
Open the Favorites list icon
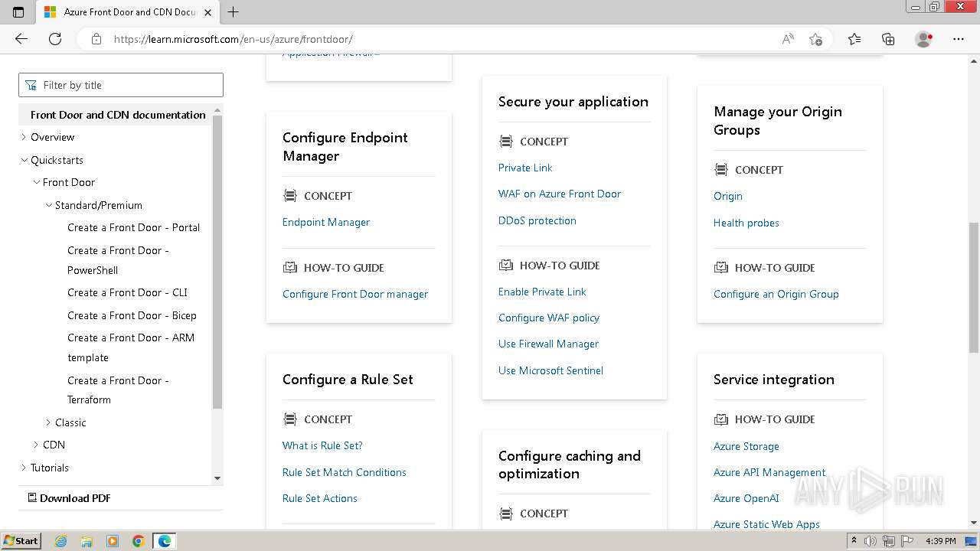(854, 39)
